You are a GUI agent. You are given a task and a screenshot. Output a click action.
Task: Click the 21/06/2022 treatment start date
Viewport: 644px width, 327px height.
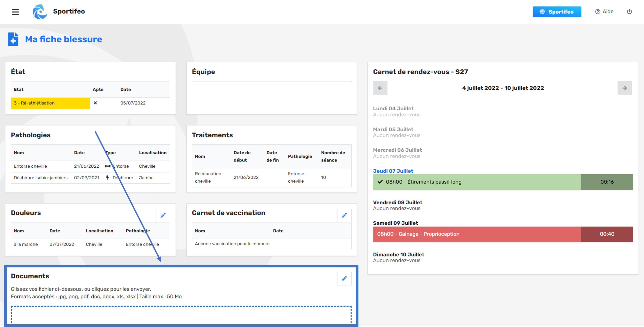246,177
